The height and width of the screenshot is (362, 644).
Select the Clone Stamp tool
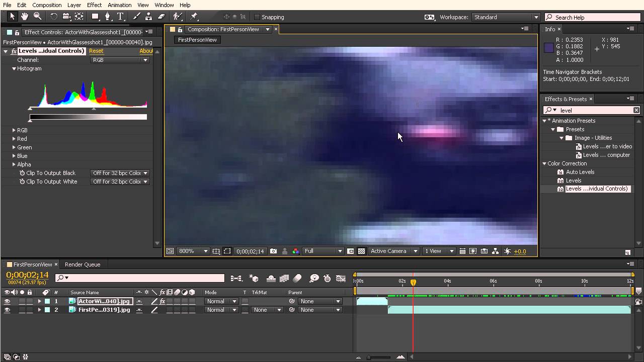tap(148, 17)
